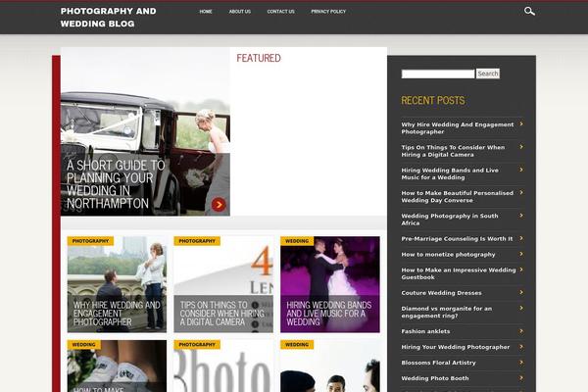588x392 pixels.
Task: Click Wedding tag on wedding bands card
Action: [297, 241]
